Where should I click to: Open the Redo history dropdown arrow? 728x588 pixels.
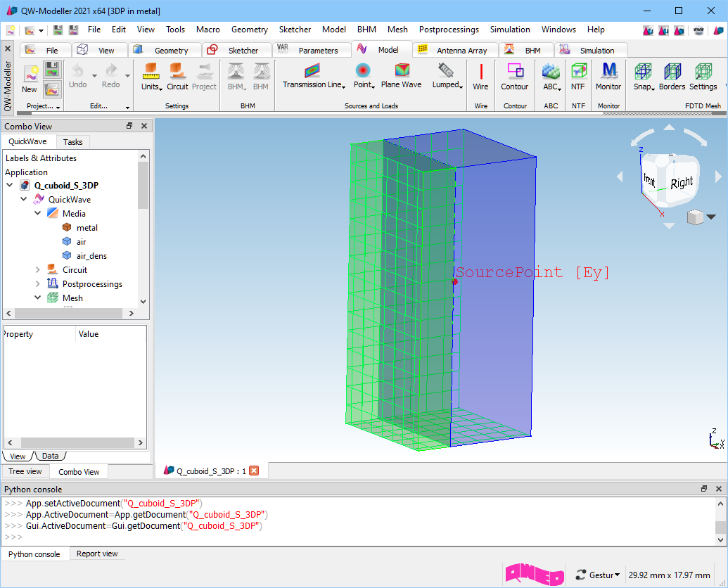click(127, 76)
